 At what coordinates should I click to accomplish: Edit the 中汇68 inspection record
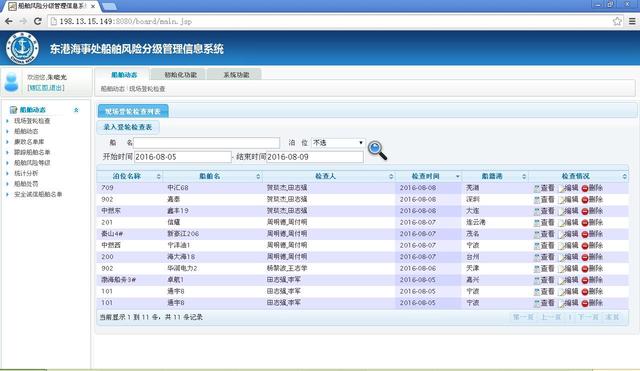coord(568,188)
